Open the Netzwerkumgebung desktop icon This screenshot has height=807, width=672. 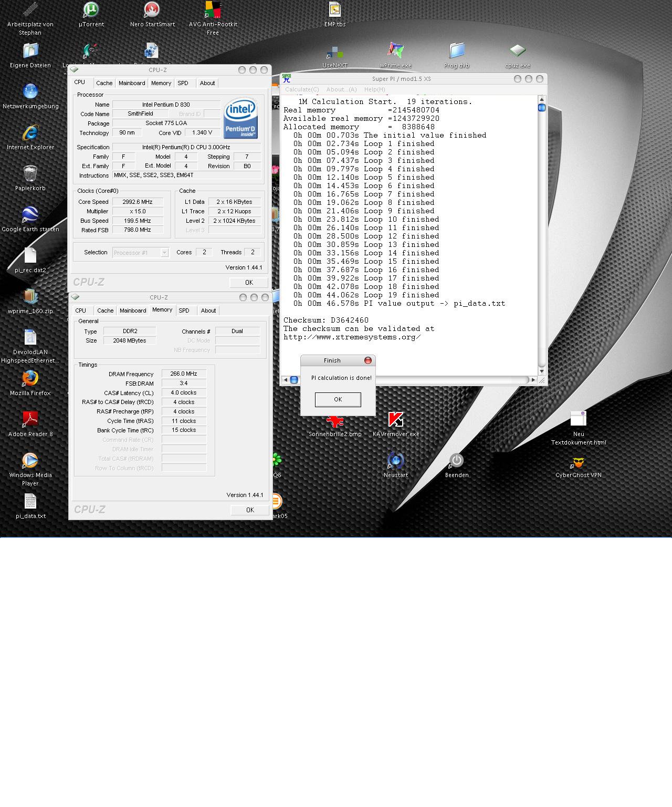(x=30, y=96)
